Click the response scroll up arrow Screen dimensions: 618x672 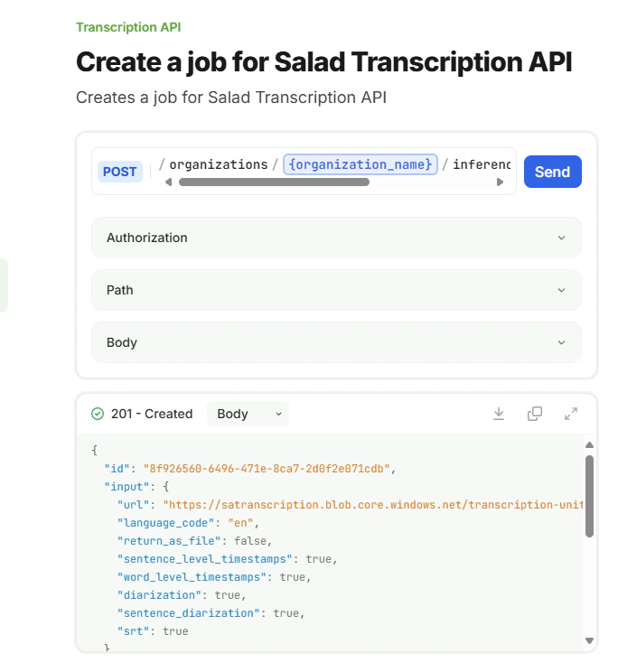590,445
